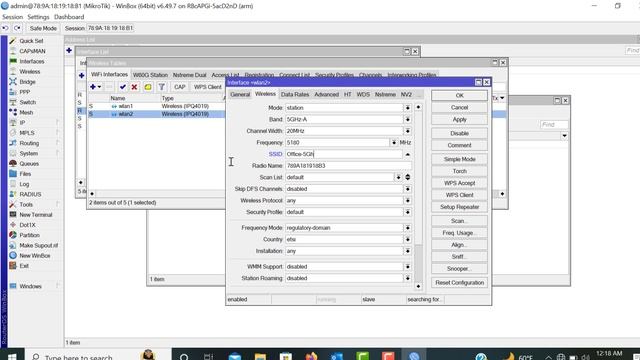Open Queues menu
Image resolution: width=640 pixels, height=360 pixels.
click(29, 163)
